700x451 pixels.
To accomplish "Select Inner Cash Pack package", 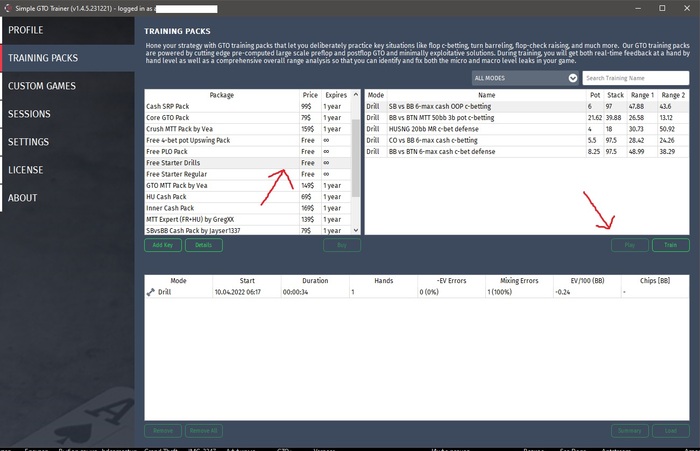I will coord(248,208).
